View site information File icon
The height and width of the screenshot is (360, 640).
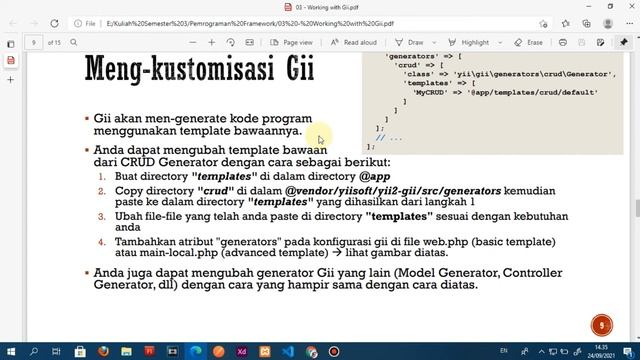(x=85, y=24)
